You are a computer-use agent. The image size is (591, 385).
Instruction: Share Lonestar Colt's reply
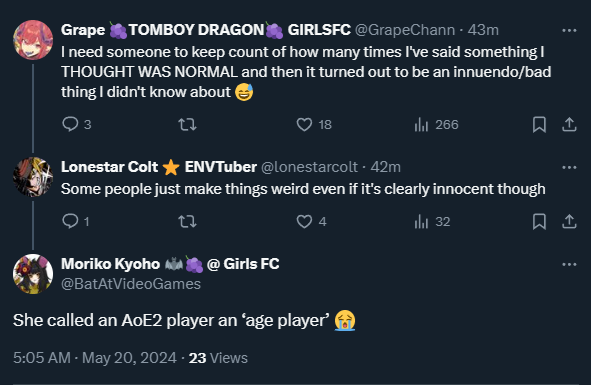569,221
